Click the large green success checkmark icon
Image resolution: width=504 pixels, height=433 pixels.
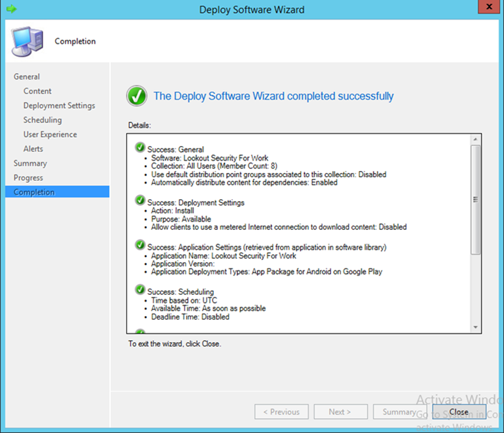137,96
